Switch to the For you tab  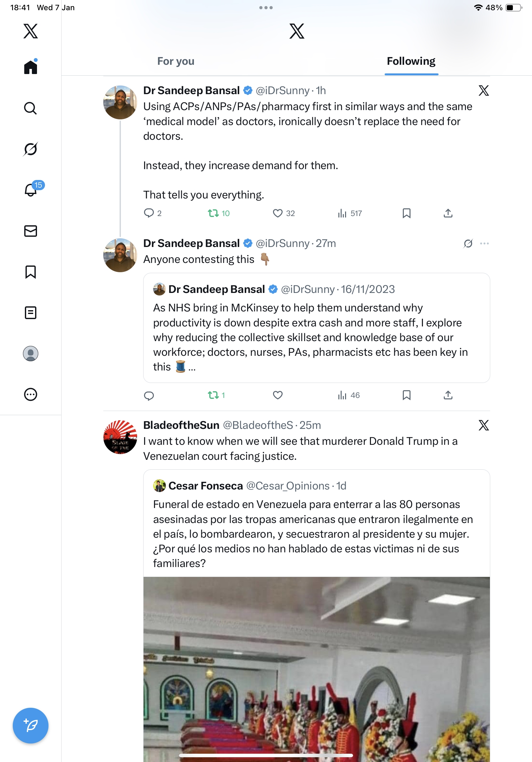[176, 61]
